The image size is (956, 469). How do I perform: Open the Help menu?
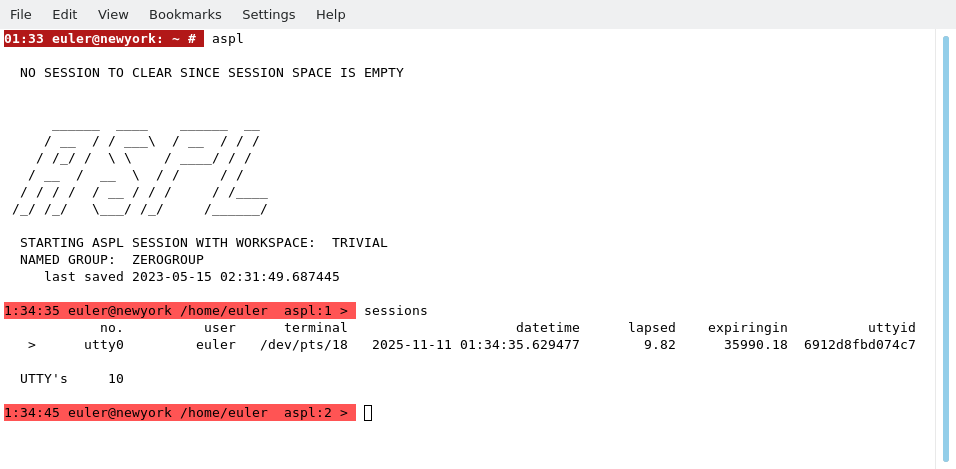(330, 14)
